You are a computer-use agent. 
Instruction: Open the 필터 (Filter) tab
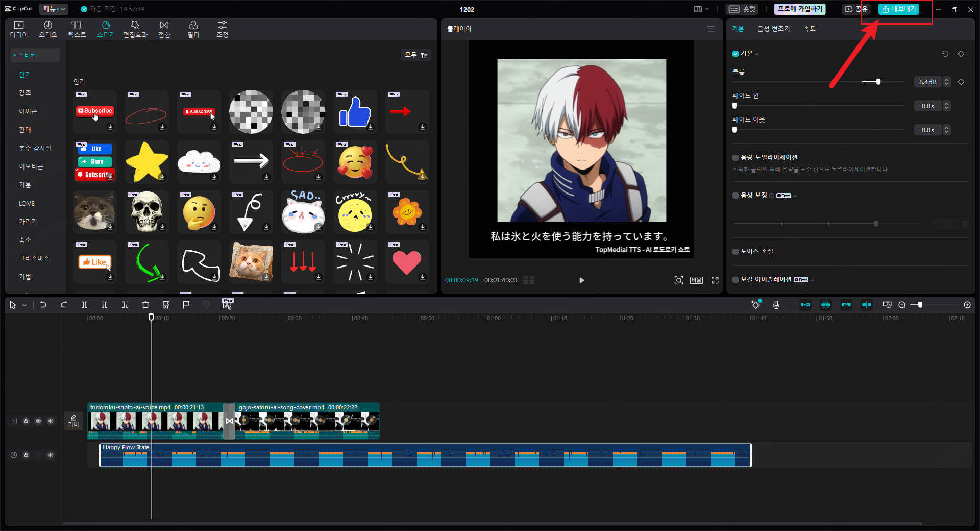[193, 29]
